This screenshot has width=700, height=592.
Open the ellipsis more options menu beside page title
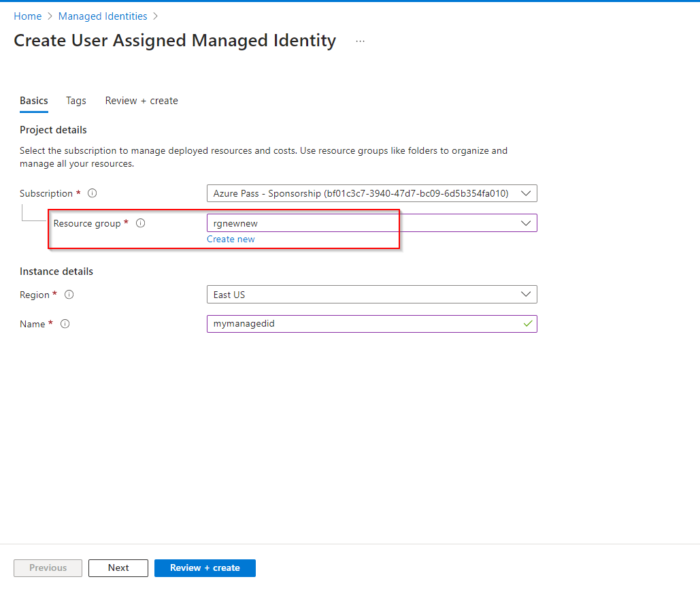pyautogui.click(x=360, y=42)
